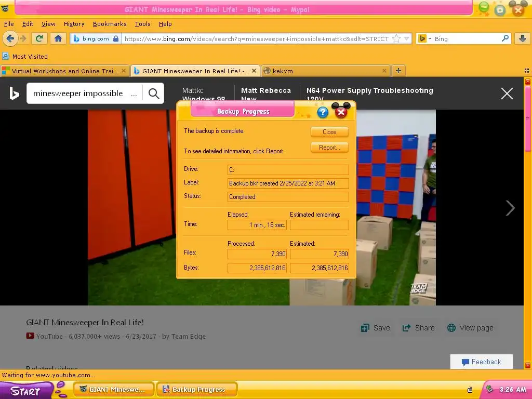The height and width of the screenshot is (399, 532).
Task: Click the View page link
Action: coord(470,328)
